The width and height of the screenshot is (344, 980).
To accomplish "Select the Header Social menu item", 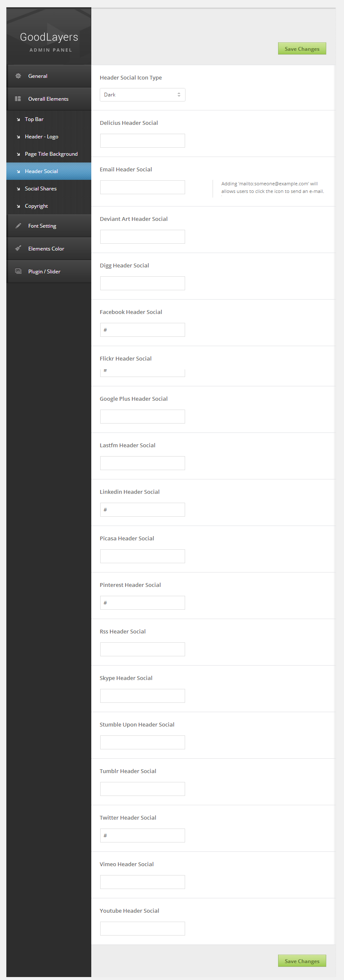I will 41,171.
